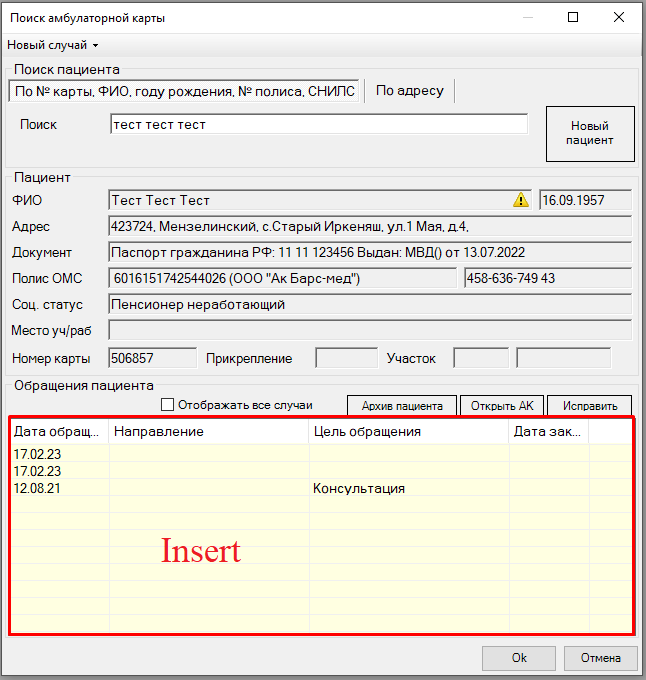Image resolution: width=646 pixels, height=680 pixels.
Task: Click the Новый пациент button
Action: (x=590, y=134)
